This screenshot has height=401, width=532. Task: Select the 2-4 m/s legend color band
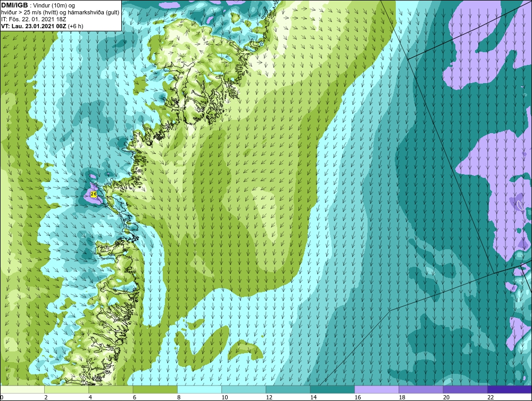coord(66,389)
